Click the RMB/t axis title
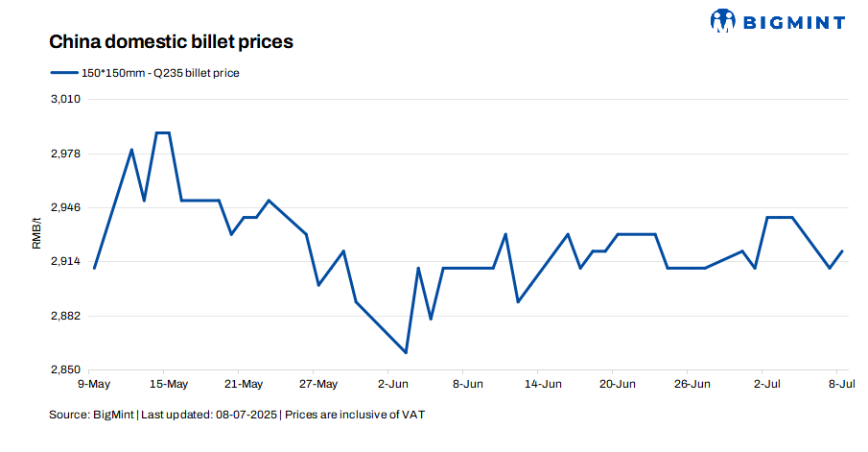Image resolution: width=868 pixels, height=452 pixels. (x=37, y=234)
